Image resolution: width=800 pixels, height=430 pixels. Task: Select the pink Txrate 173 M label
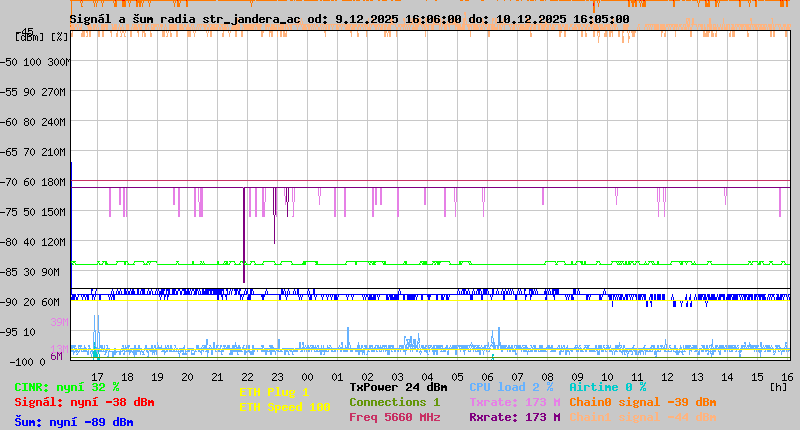click(514, 402)
